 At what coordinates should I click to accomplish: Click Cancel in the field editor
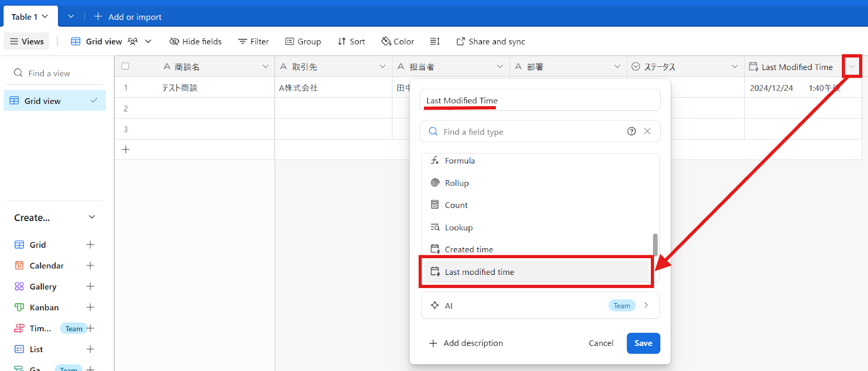(601, 343)
